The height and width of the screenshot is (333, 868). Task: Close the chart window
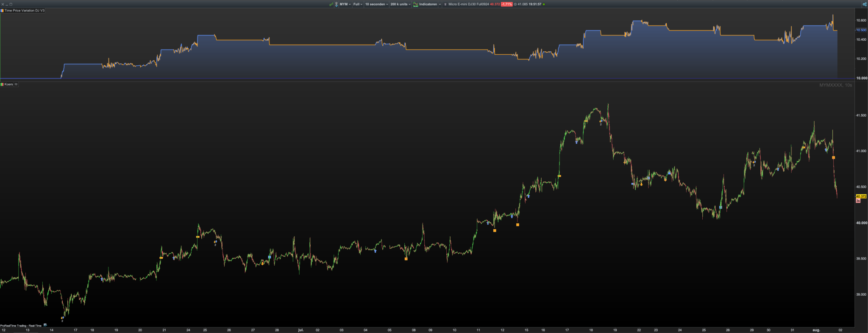[3, 4]
